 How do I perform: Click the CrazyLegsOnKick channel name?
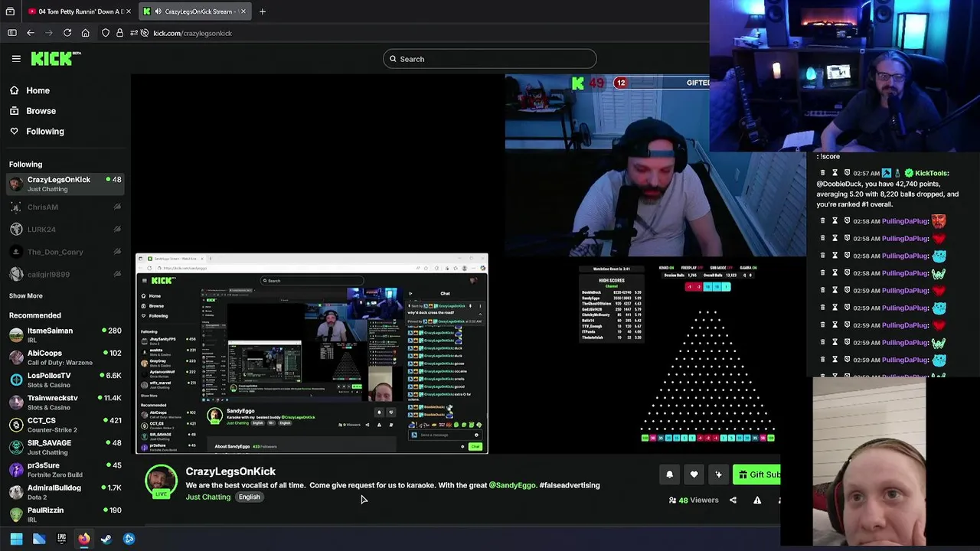click(x=230, y=471)
